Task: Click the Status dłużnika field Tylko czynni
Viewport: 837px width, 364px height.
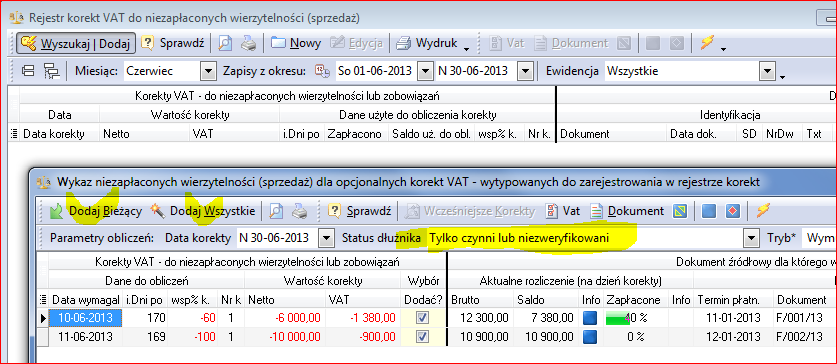Action: pos(586,238)
